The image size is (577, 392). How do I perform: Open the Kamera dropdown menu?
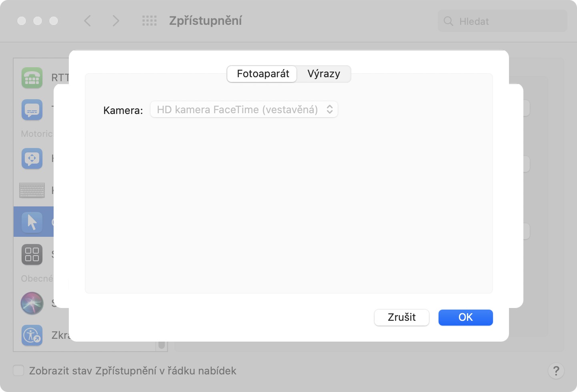(x=244, y=110)
